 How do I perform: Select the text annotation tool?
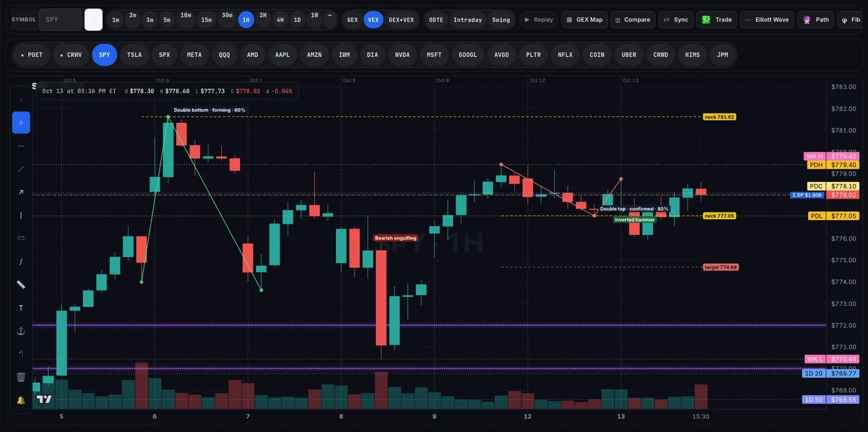click(x=21, y=308)
